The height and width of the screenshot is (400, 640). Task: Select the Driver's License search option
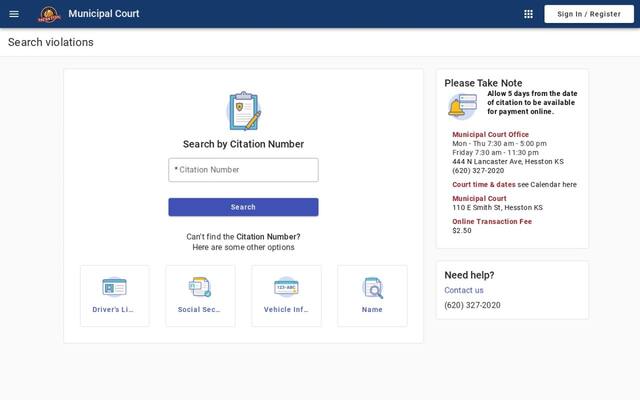pyautogui.click(x=115, y=296)
